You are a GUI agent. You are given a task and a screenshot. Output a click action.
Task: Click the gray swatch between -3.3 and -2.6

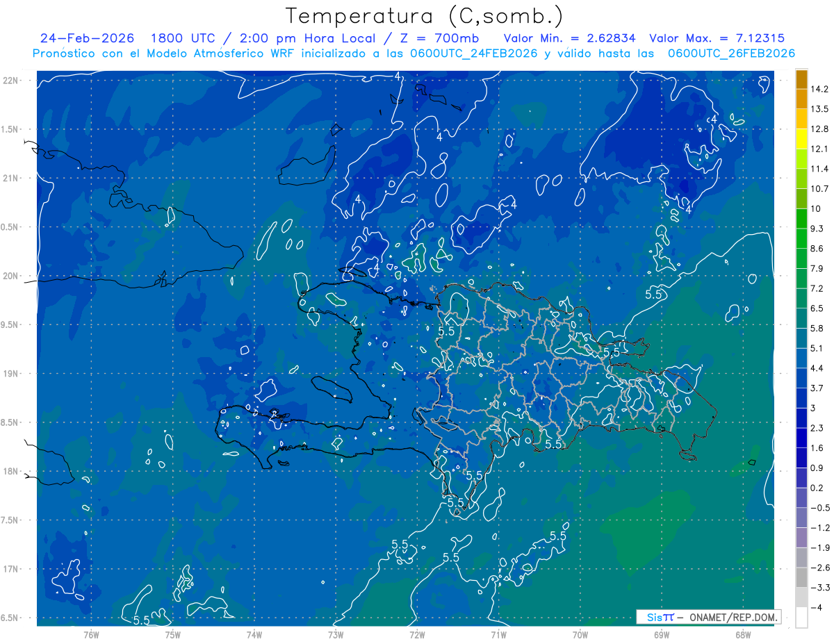click(x=801, y=577)
